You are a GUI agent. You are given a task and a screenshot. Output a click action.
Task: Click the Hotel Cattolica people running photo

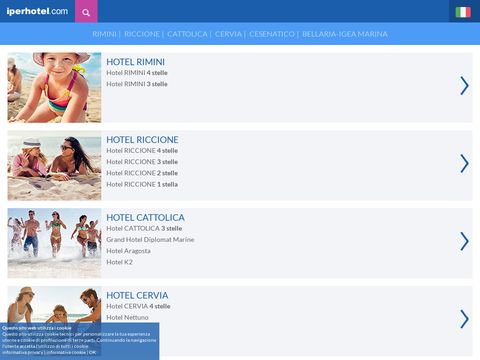pyautogui.click(x=54, y=243)
